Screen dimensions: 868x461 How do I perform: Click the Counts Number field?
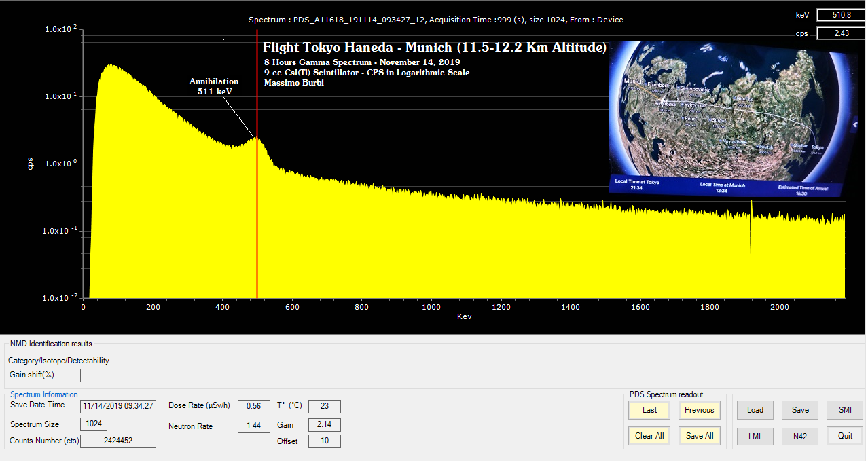pyautogui.click(x=118, y=441)
